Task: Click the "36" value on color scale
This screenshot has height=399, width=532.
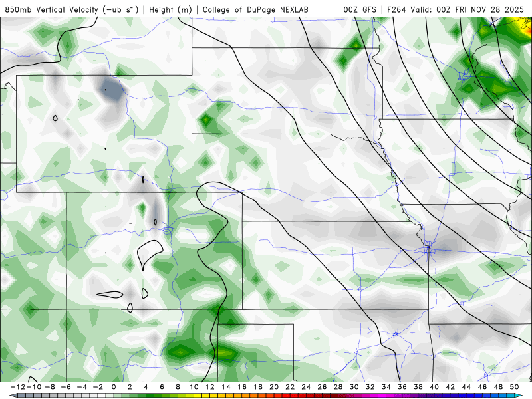Action: 402,387
